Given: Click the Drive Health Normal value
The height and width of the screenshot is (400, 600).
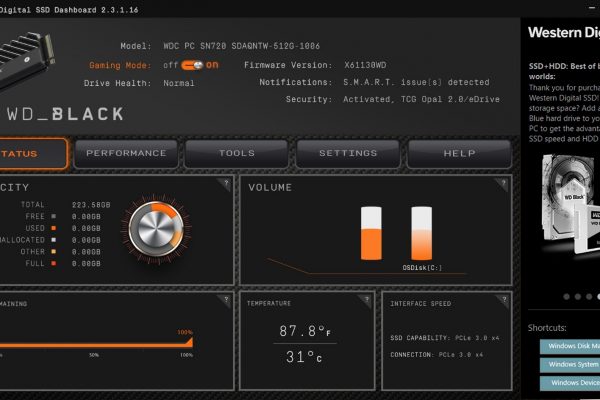Looking at the screenshot, I should click(x=179, y=83).
